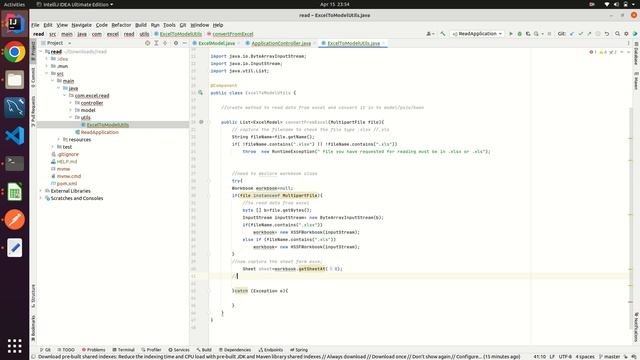The image size is (640, 360).
Task: Click the errors and warnings inspection widget
Action: [x=603, y=52]
